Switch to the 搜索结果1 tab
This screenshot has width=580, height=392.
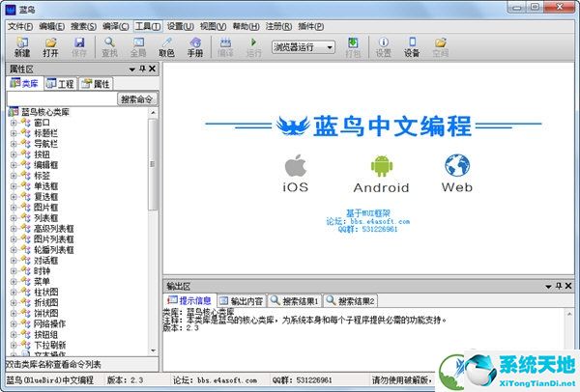[295, 301]
